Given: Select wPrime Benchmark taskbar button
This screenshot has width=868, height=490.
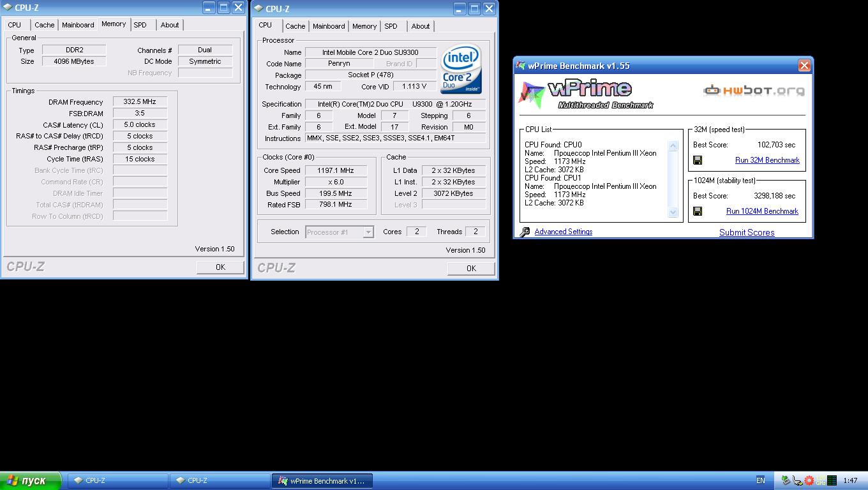Looking at the screenshot, I should coord(322,480).
